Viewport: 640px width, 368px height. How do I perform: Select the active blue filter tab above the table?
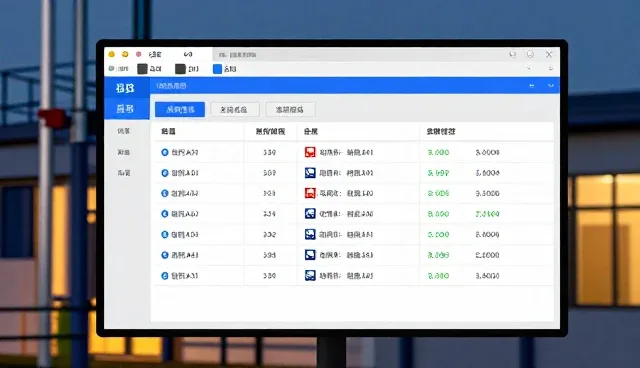click(x=180, y=109)
